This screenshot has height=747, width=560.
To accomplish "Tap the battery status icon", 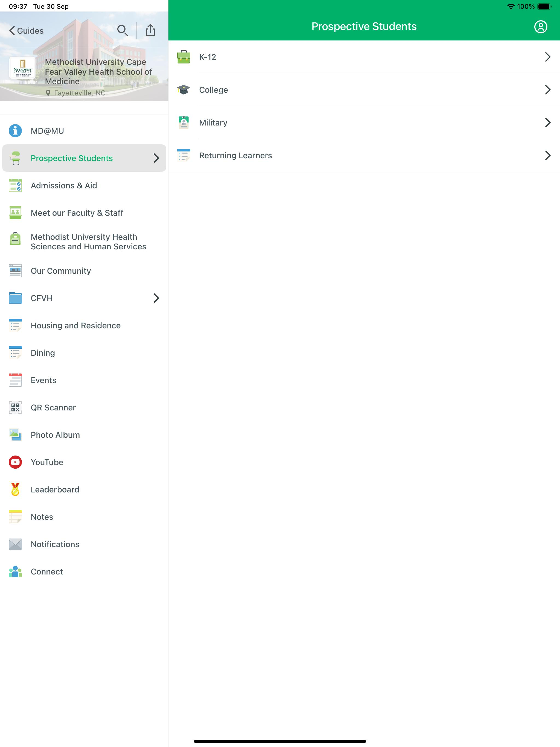I will click(x=544, y=6).
